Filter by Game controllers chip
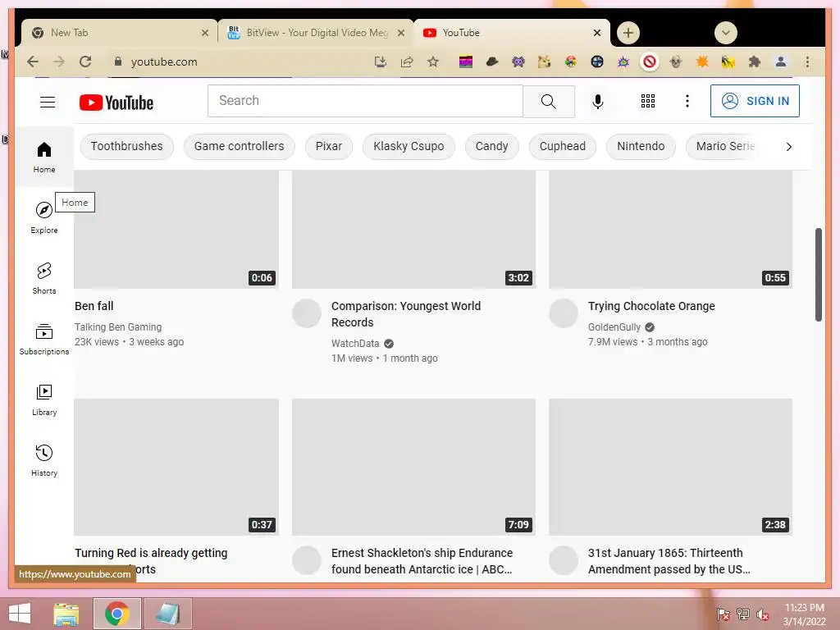 point(239,146)
